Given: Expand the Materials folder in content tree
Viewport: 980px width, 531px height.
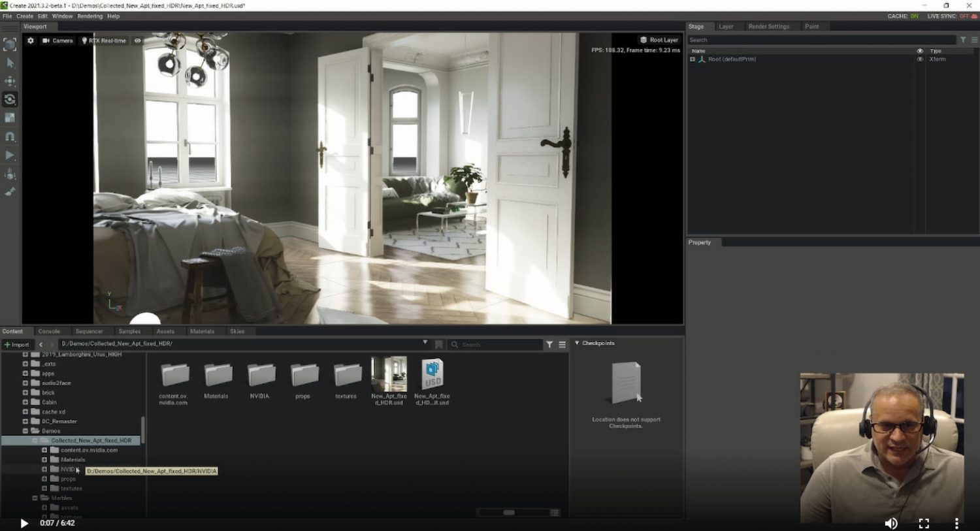Looking at the screenshot, I should click(x=44, y=460).
